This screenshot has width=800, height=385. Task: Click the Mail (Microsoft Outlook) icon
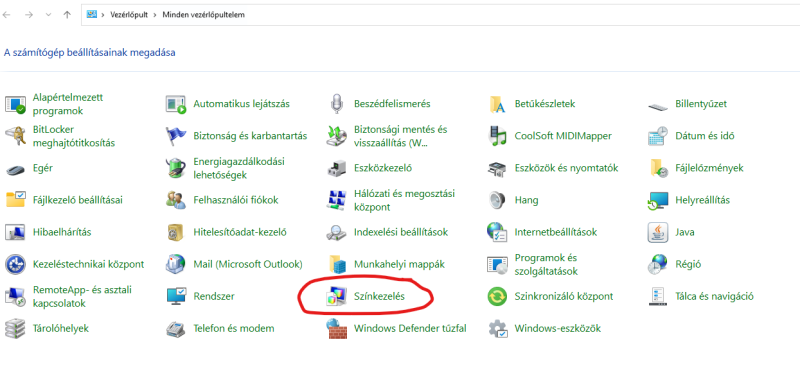176,264
